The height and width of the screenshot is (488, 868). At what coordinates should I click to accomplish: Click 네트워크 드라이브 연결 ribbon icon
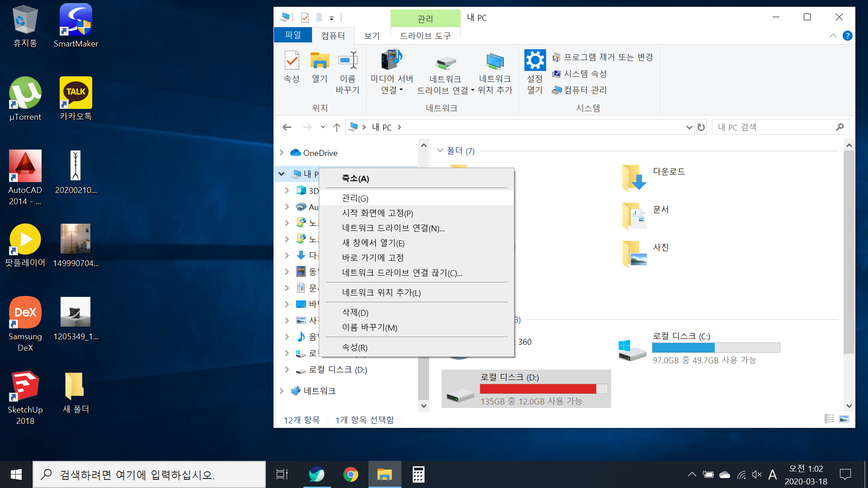click(x=445, y=73)
